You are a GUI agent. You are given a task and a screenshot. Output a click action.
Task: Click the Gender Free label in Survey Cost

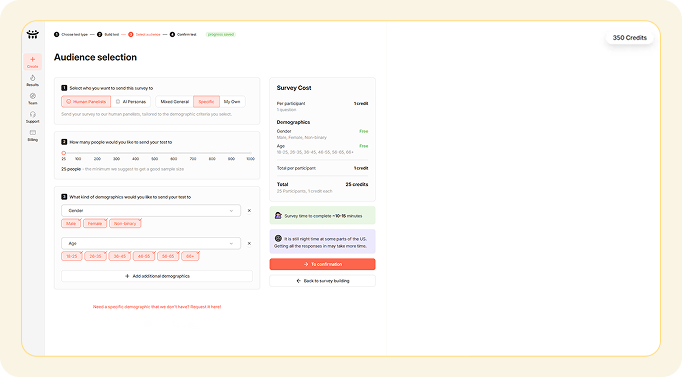(x=364, y=131)
